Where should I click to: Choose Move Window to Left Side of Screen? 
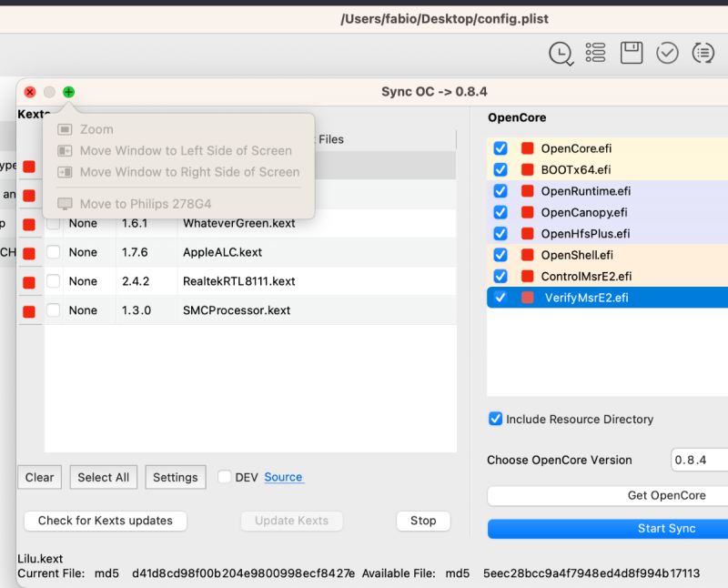click(x=186, y=151)
